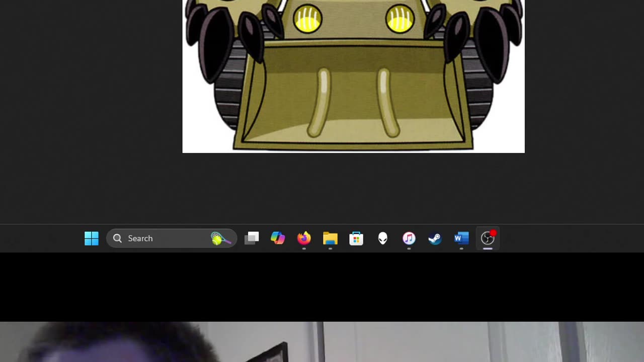
Task: Open the tennis racket search highlight icon
Action: (x=221, y=238)
